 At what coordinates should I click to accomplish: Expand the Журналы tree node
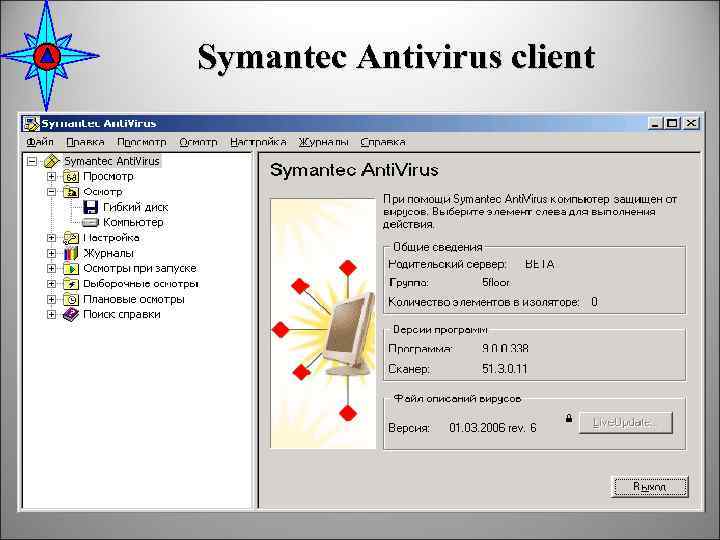point(51,253)
